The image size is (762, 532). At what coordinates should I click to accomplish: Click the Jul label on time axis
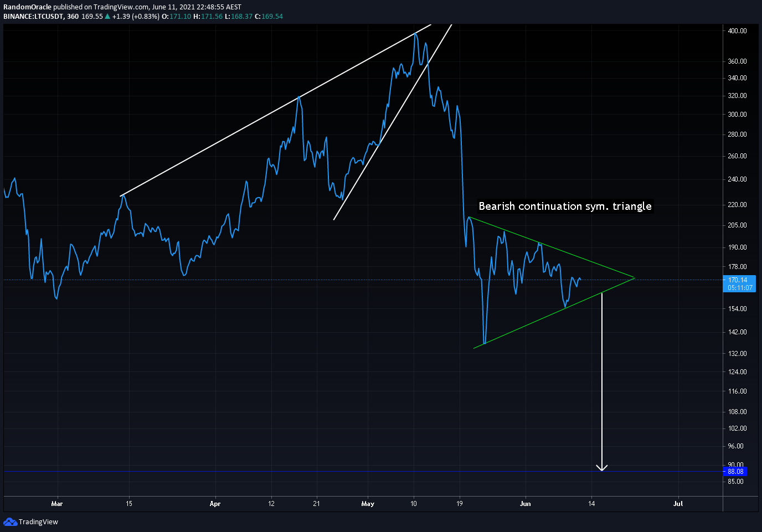pyautogui.click(x=678, y=504)
